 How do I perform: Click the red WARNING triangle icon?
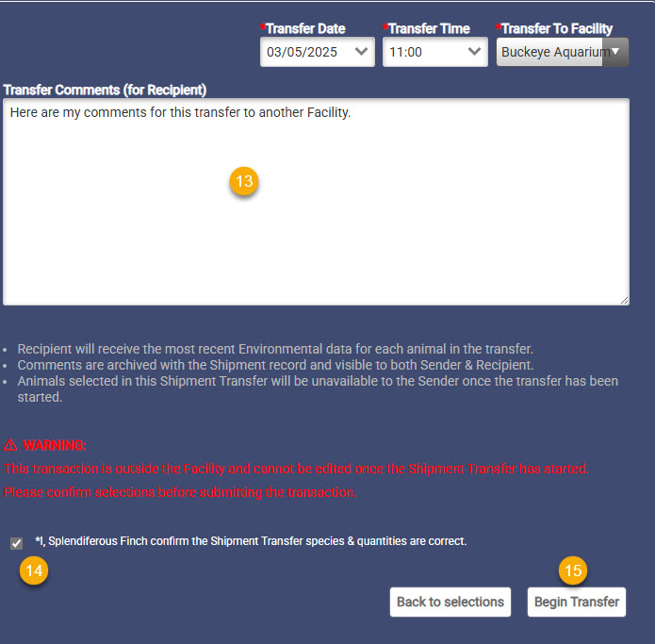[x=10, y=445]
